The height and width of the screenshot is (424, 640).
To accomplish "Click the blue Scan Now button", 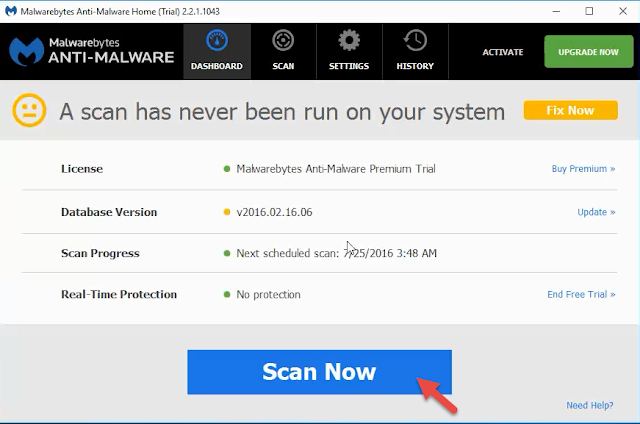I will pos(319,372).
